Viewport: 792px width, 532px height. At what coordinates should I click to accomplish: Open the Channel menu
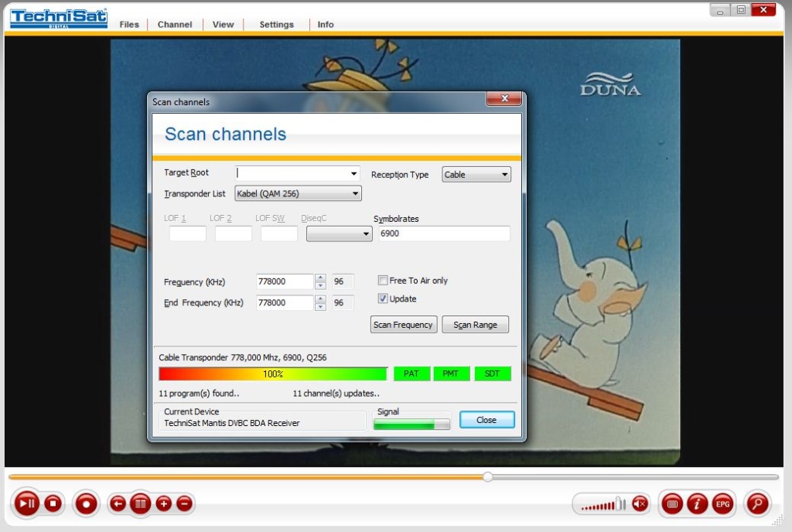pyautogui.click(x=175, y=24)
